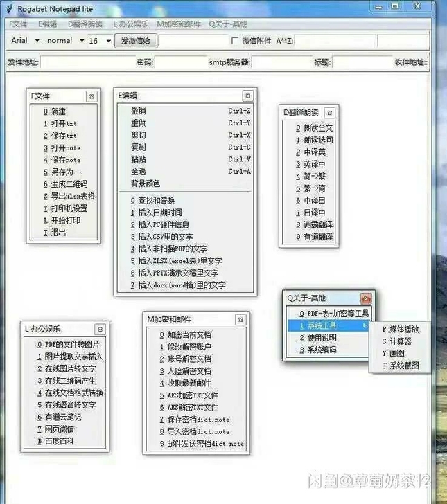447x504 pixels.
Task: Open the Q关于-其他 menu in menu bar
Action: coord(228,24)
